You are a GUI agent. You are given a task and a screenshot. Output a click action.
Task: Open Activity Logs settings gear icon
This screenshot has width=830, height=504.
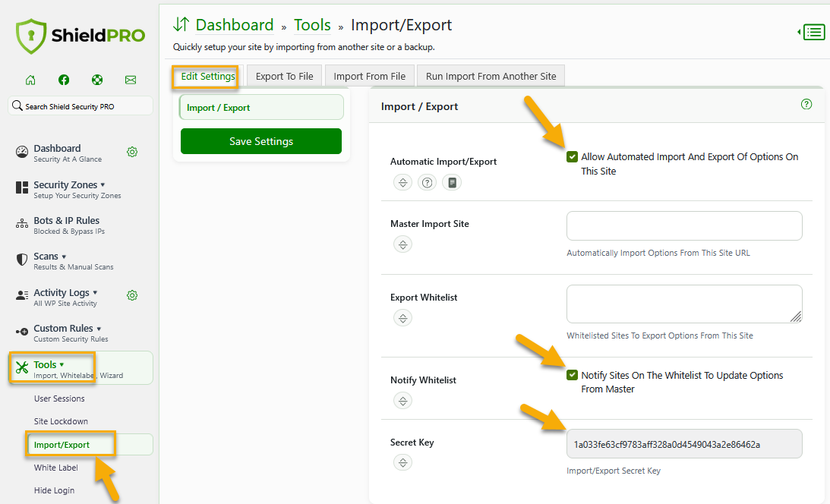(x=132, y=295)
